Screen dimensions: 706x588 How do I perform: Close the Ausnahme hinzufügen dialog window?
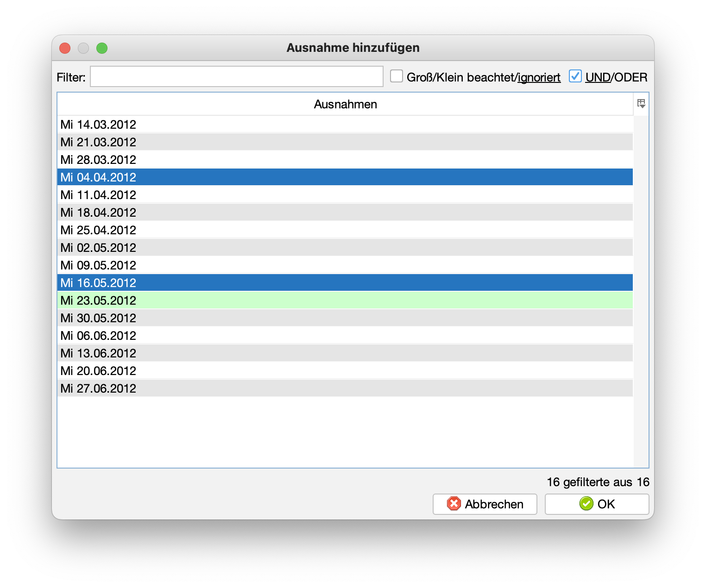point(65,48)
